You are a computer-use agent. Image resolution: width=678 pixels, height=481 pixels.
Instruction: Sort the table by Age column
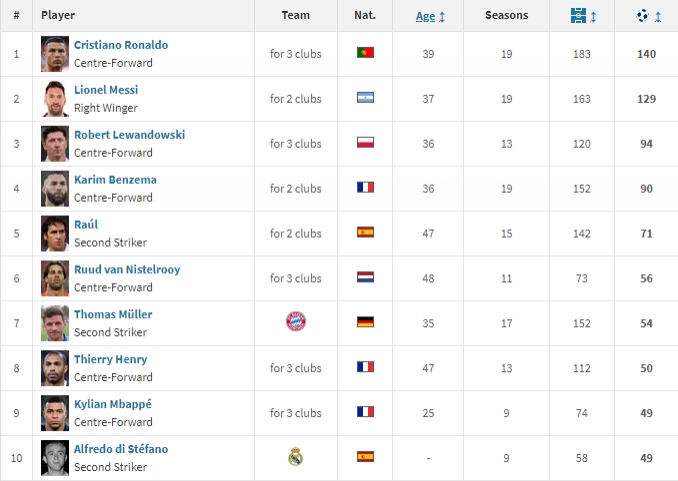pyautogui.click(x=425, y=16)
